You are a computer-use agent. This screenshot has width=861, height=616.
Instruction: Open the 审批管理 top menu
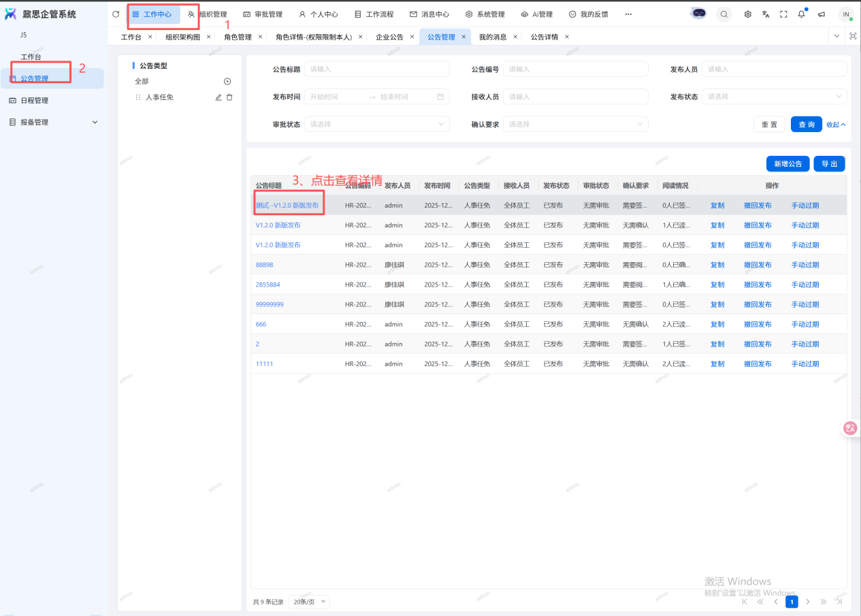pos(263,14)
